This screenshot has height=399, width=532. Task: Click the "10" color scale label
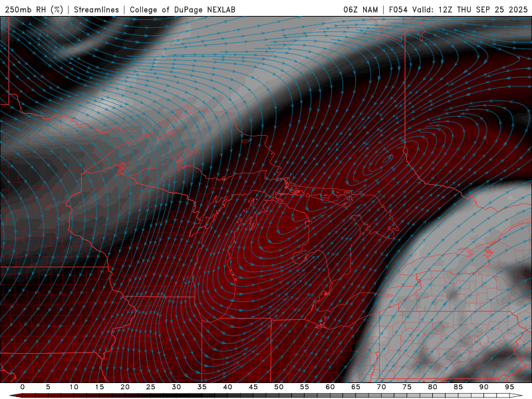[74, 387]
